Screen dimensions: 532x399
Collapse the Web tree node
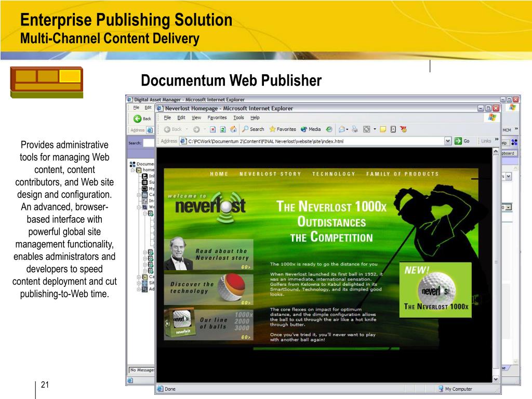point(139,207)
